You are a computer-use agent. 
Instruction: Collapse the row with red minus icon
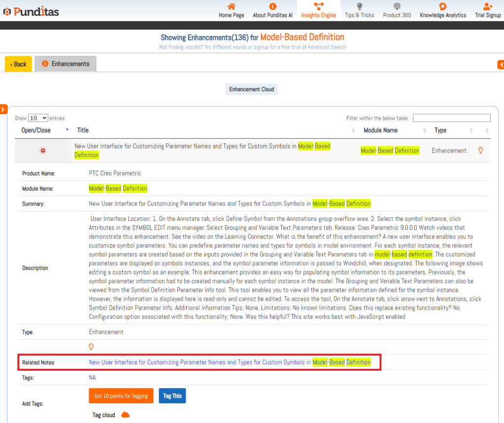43,151
